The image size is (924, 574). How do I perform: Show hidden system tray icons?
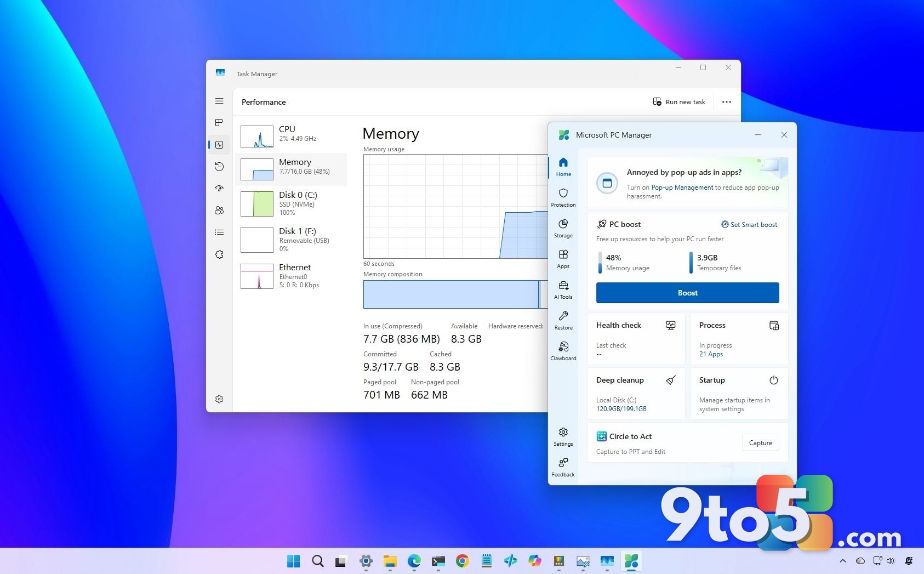pyautogui.click(x=843, y=561)
